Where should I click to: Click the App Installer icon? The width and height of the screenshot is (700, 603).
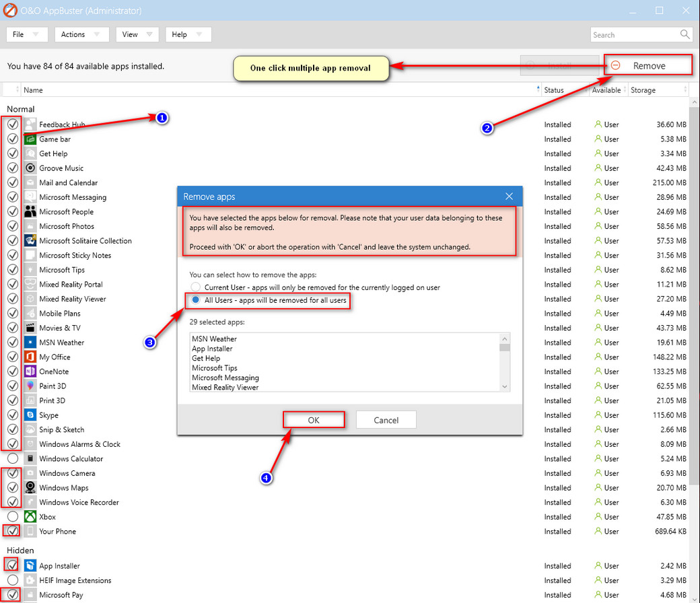click(x=30, y=565)
